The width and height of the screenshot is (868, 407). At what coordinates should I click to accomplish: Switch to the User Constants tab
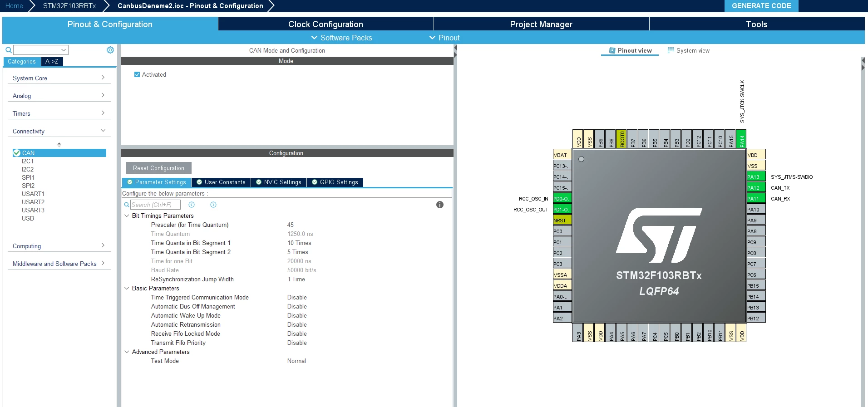tap(221, 182)
